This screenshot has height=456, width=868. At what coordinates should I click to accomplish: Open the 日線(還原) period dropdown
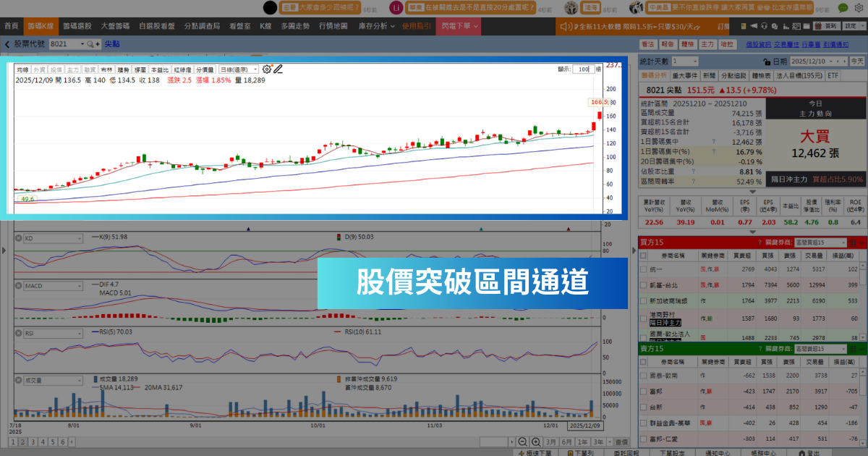(238, 69)
